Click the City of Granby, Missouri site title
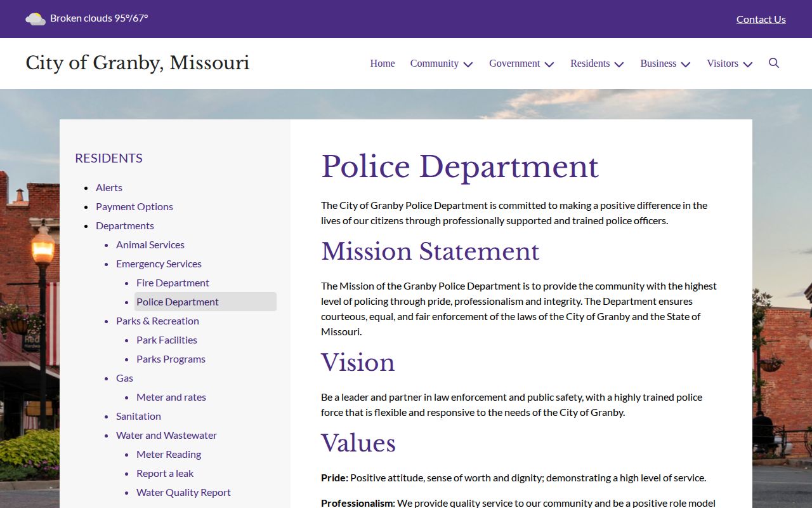 coord(138,63)
